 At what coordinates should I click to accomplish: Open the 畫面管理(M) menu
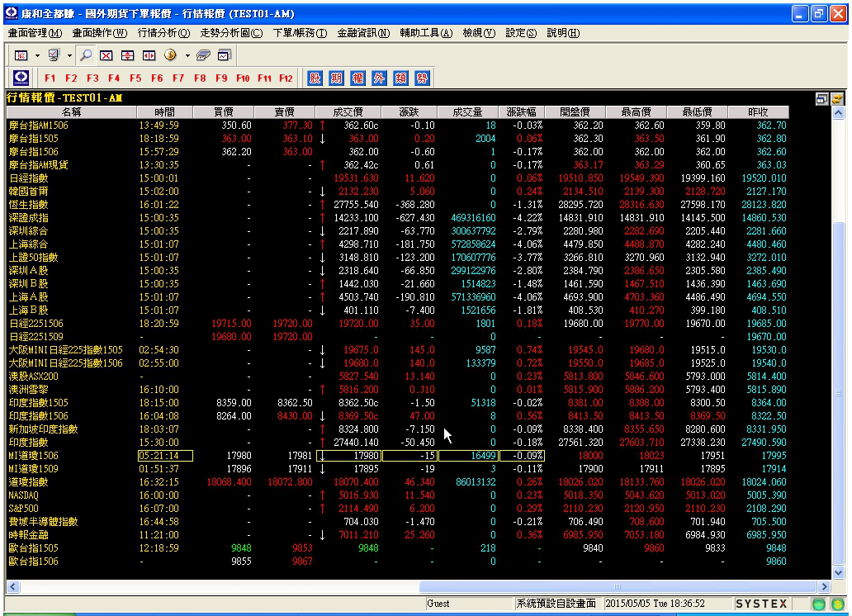click(x=35, y=33)
